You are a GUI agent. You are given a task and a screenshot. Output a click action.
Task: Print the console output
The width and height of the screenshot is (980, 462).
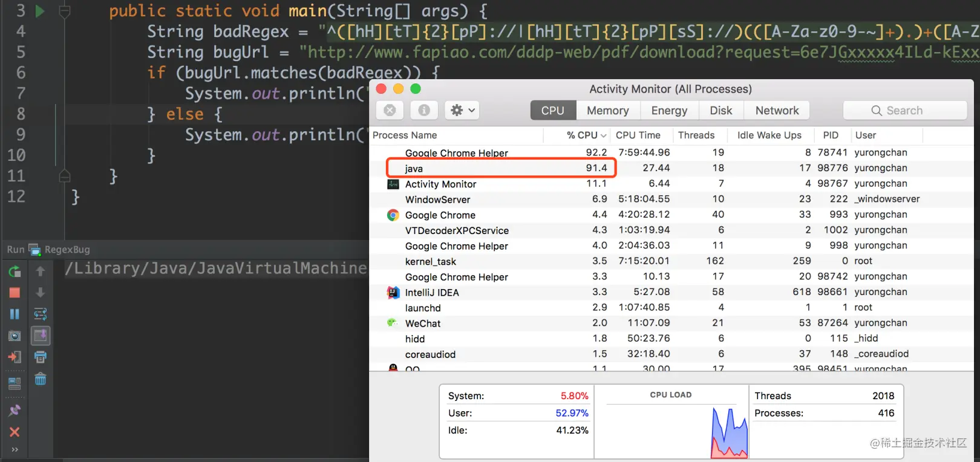tap(41, 357)
